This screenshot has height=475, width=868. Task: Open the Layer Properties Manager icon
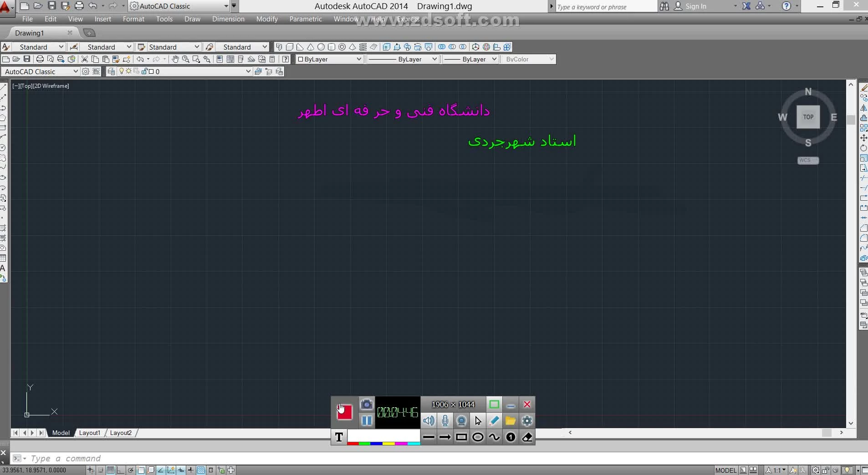click(x=111, y=71)
